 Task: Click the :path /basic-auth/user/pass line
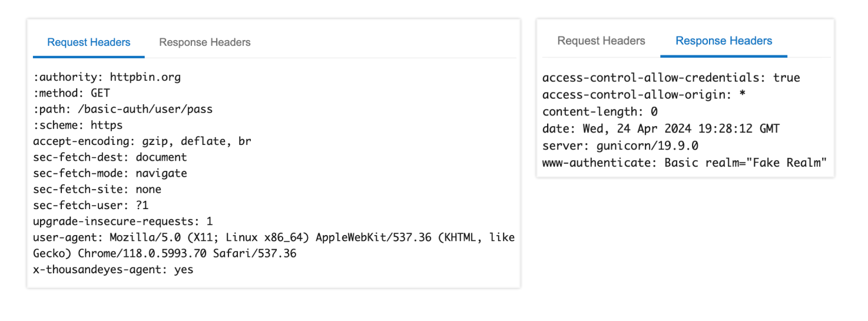(x=123, y=109)
